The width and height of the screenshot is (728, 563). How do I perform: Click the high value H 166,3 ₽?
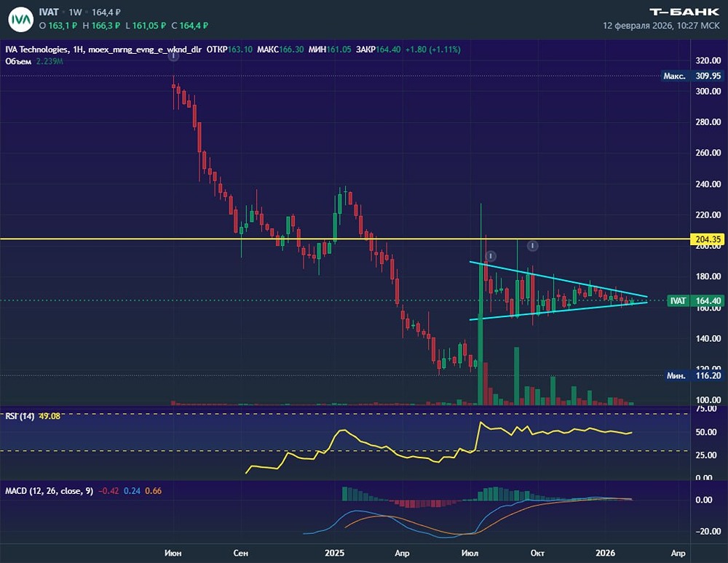pyautogui.click(x=101, y=25)
